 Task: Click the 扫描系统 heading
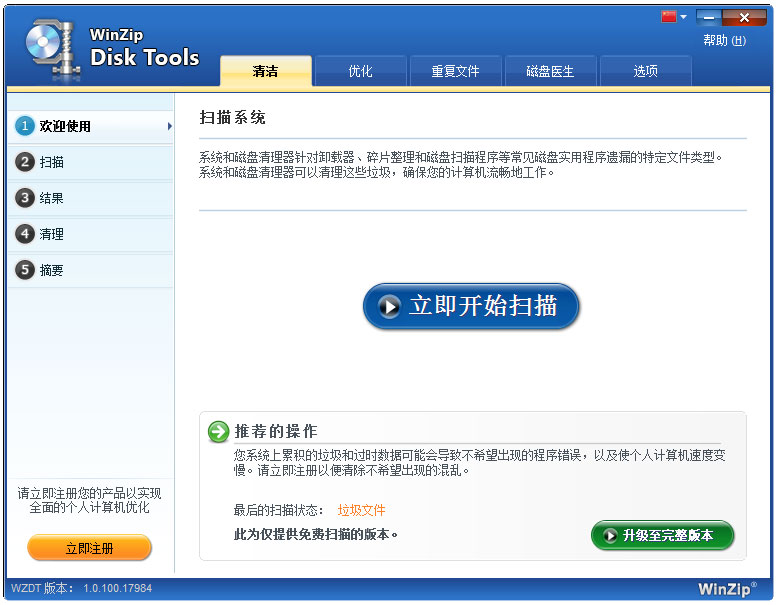coord(232,118)
